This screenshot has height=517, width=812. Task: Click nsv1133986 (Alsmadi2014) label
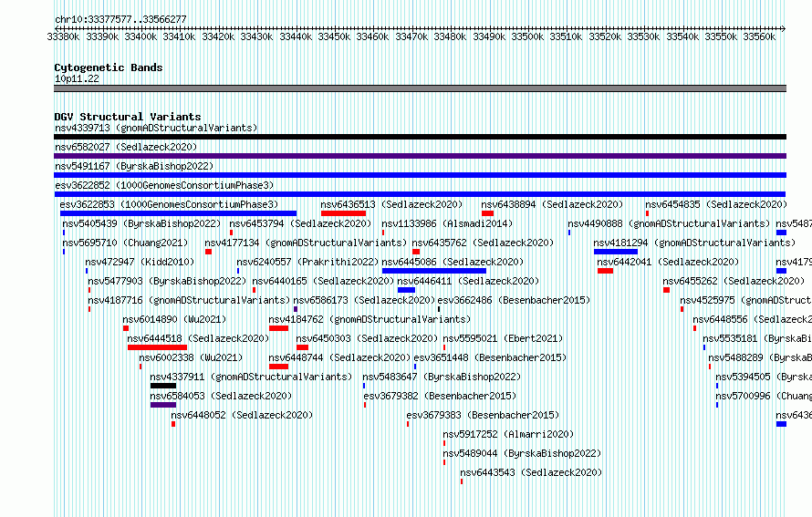[447, 223]
